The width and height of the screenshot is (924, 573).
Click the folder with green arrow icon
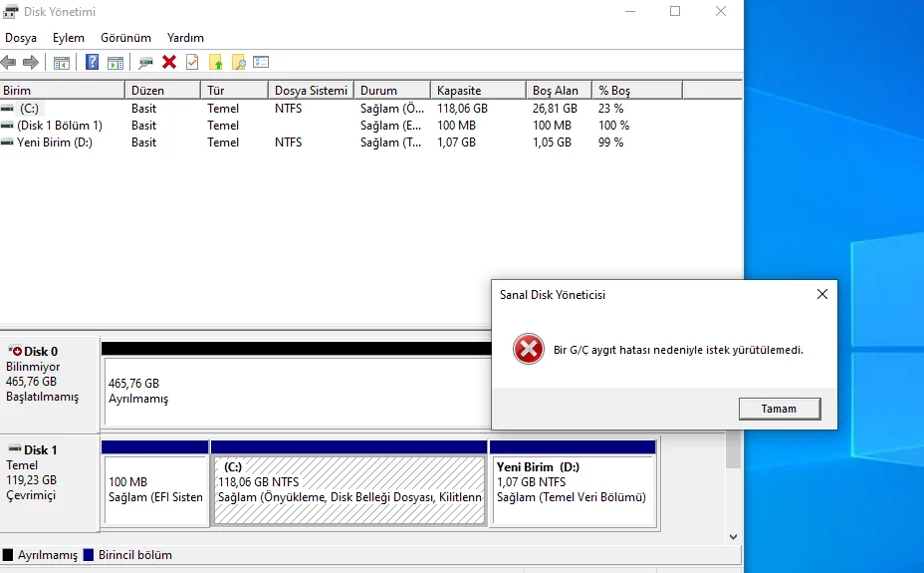[x=216, y=62]
